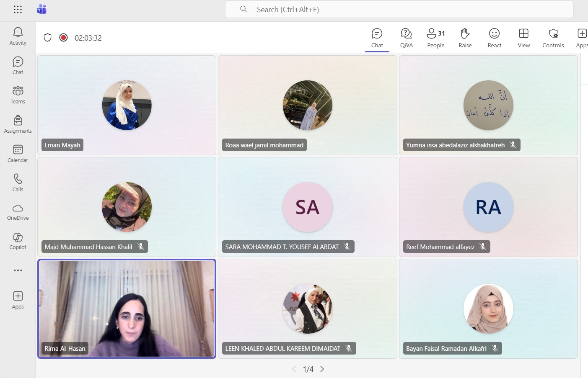Screen dimensions: 588x378
Task: Raise your hand in meeting
Action: coord(465,38)
